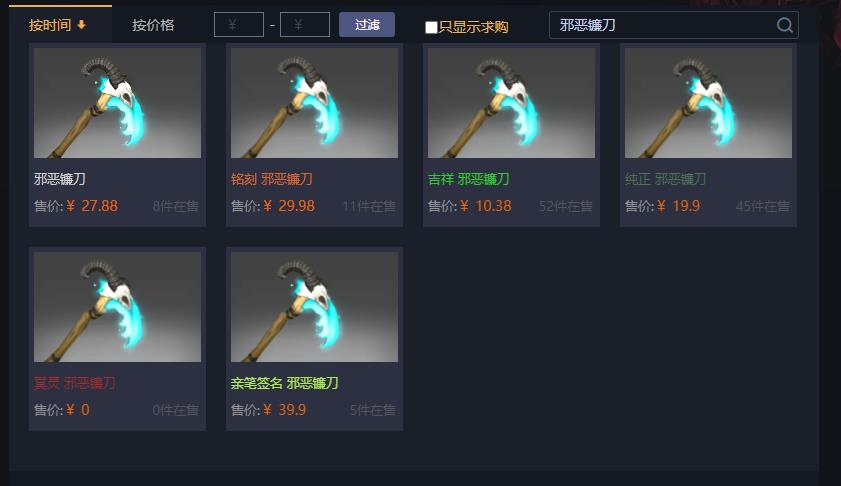
Task: Focus the minimum price input field
Action: 239,25
